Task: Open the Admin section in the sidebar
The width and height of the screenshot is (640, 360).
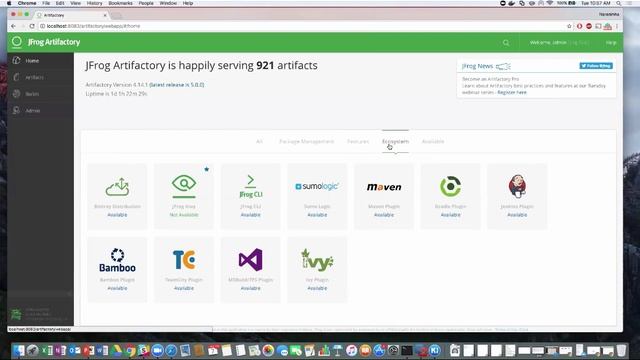Action: coord(40,111)
